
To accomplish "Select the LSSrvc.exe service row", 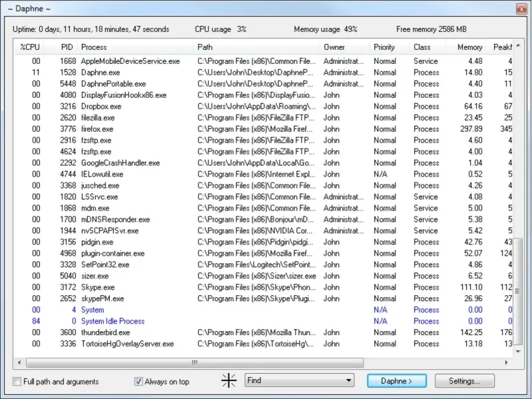I will tap(263, 197).
